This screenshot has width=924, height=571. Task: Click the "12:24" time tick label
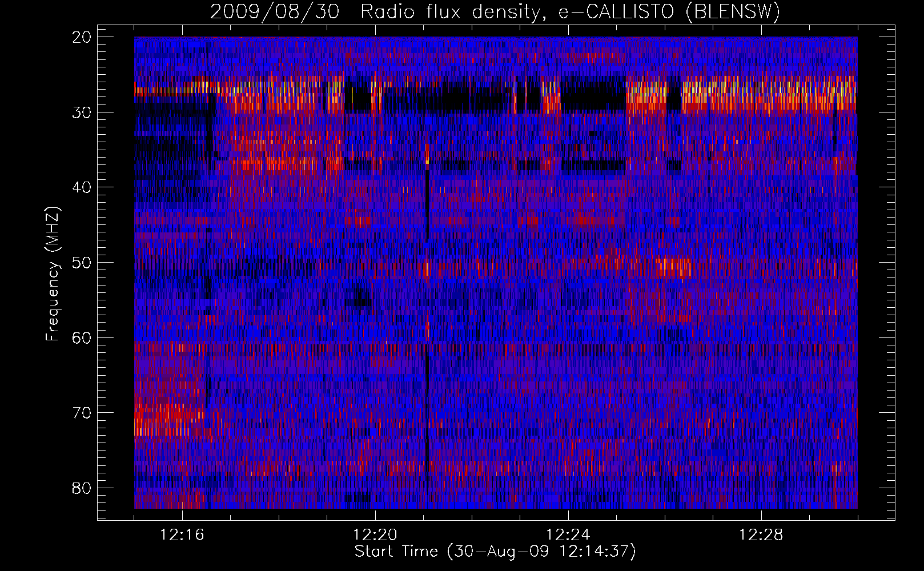click(x=568, y=535)
